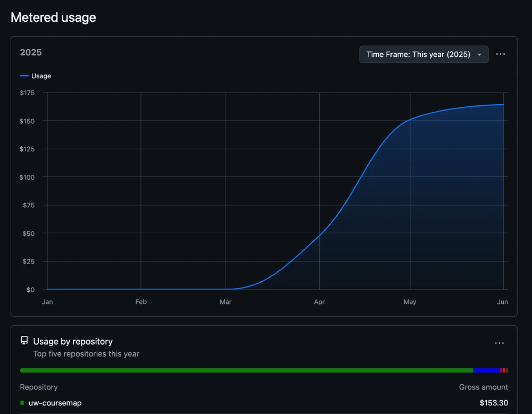Click the $175 y-axis label
This screenshot has height=414, width=532.
click(27, 93)
